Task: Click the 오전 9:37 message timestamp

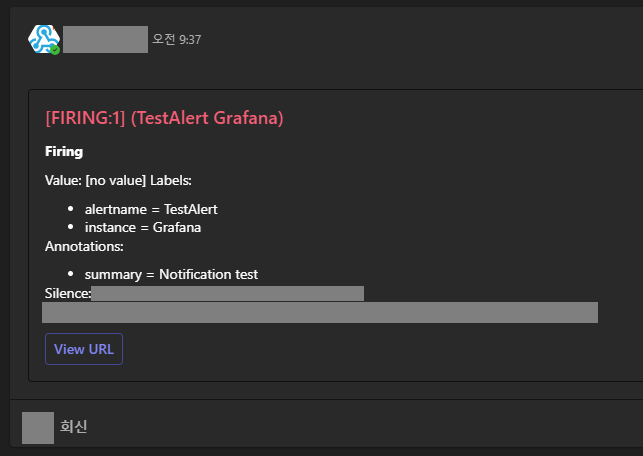Action: (176, 40)
